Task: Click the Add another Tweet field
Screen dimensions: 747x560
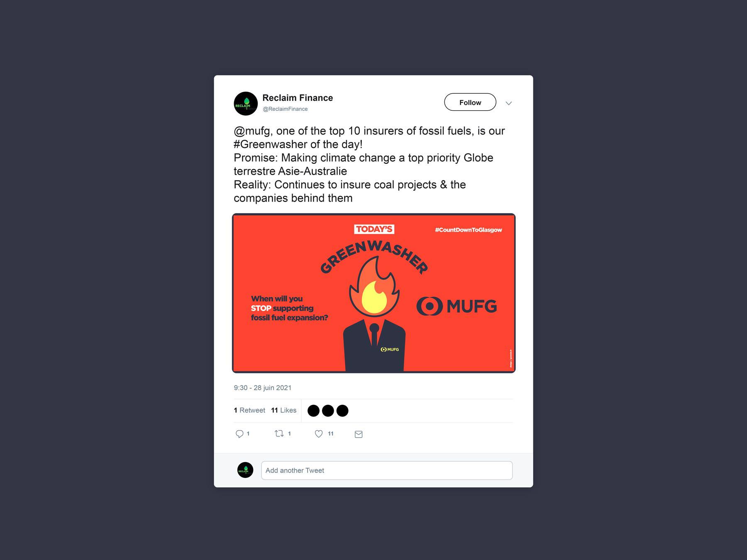Action: coord(387,470)
